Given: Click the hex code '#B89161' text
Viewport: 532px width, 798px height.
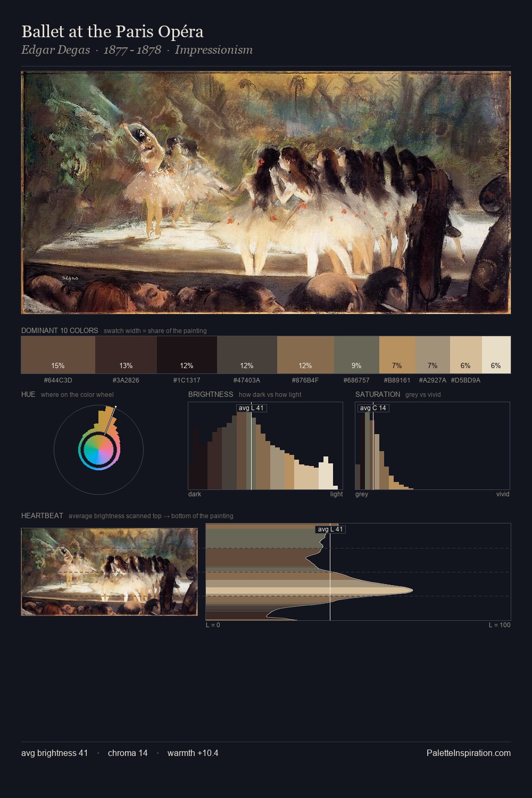Looking at the screenshot, I should pos(397,380).
